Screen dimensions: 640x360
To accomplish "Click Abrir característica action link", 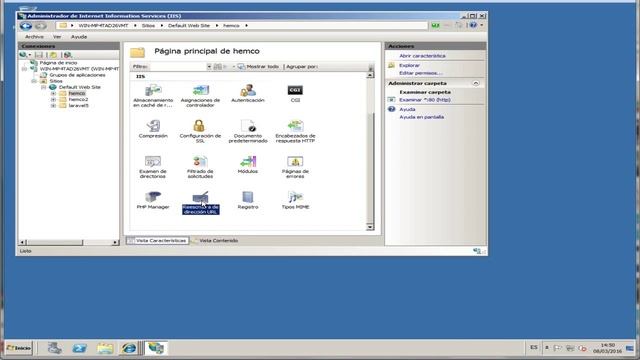I will pos(422,56).
